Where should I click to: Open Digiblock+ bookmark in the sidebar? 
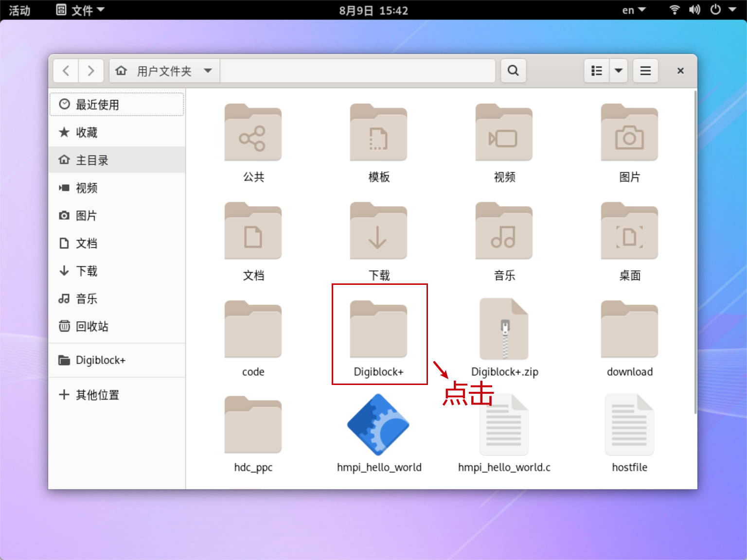(117, 360)
